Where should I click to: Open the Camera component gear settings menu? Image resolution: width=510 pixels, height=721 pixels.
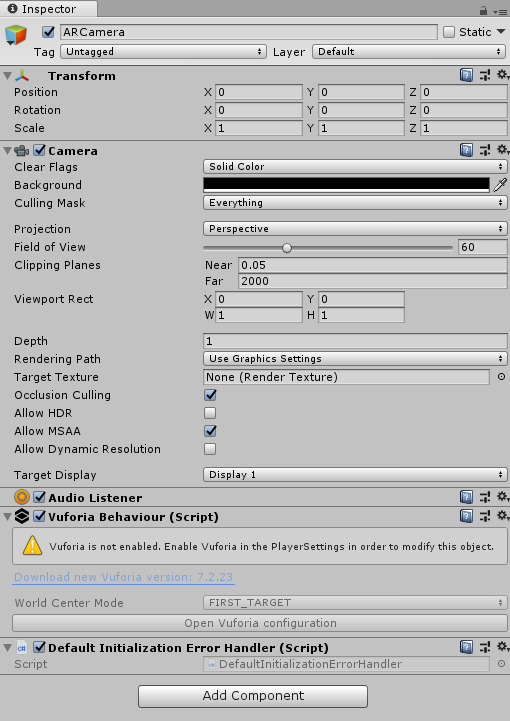503,150
